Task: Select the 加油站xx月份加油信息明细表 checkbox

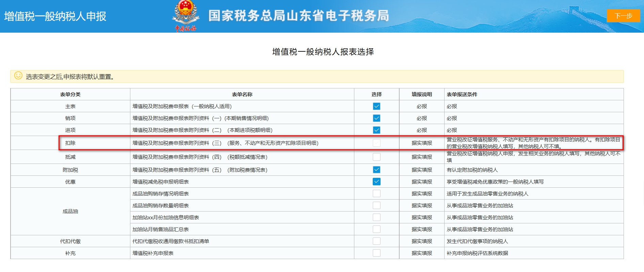Action: tap(376, 217)
